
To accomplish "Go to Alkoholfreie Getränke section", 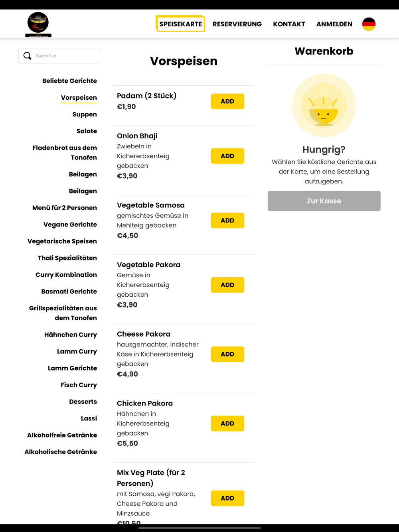I will point(62,435).
